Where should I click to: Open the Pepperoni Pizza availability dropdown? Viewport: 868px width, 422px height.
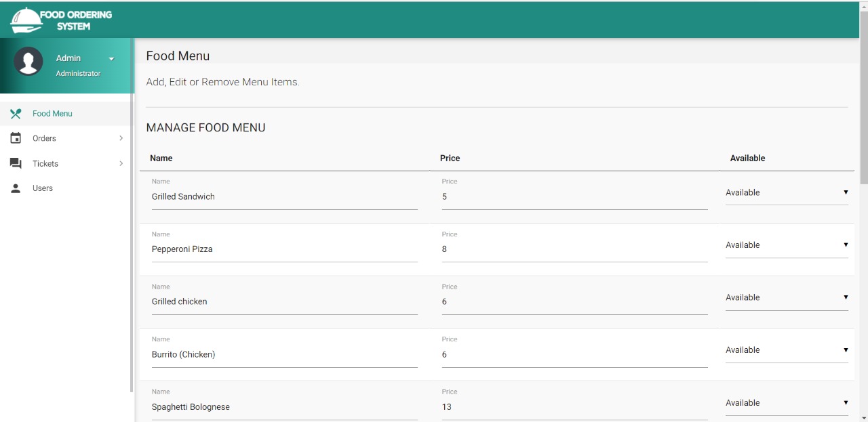(x=787, y=245)
